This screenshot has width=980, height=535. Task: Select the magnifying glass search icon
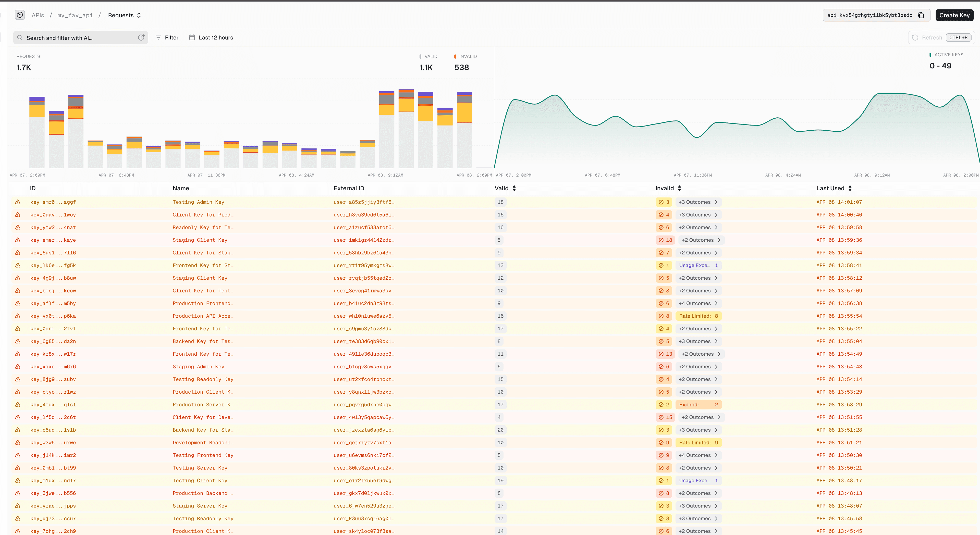click(x=20, y=38)
